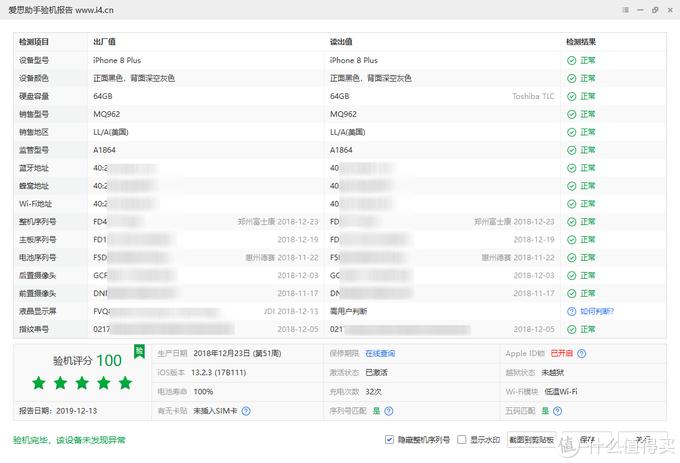Click the green 验 badge on score panel

tap(139, 352)
